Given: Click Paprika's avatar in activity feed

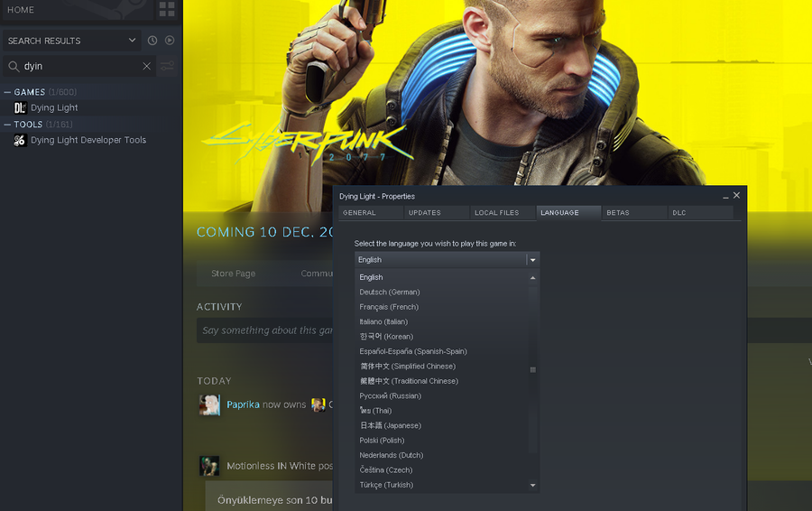Looking at the screenshot, I should coord(209,404).
